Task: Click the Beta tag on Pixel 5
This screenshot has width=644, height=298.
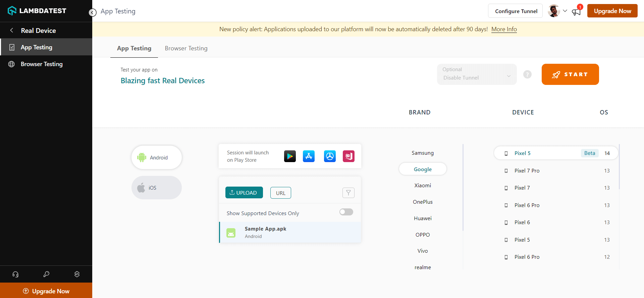Action: pos(589,153)
